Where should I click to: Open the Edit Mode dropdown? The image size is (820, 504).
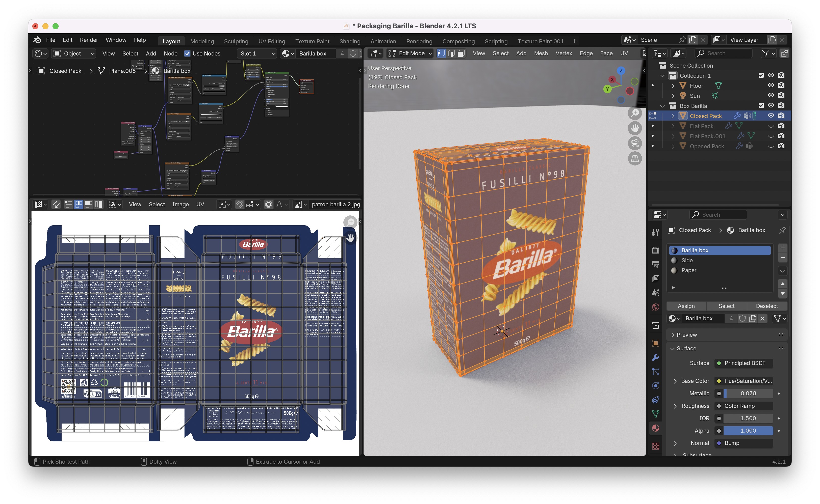click(x=410, y=53)
